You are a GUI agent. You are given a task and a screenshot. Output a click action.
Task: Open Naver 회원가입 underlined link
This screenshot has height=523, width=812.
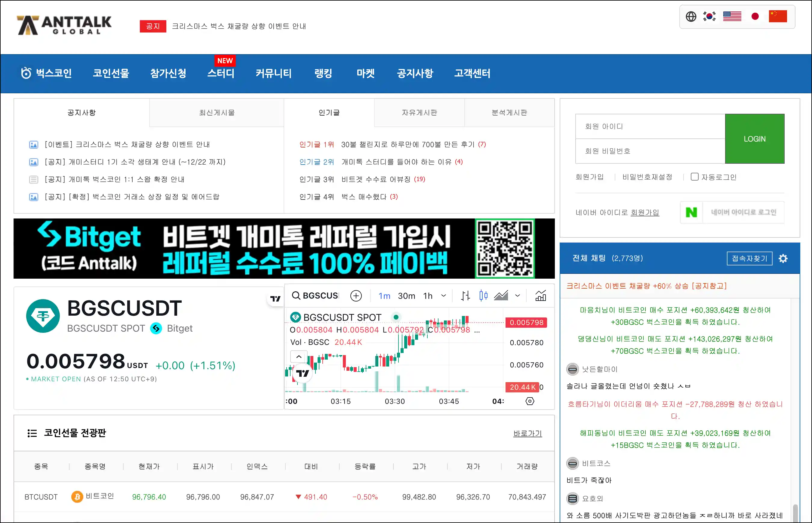(x=645, y=212)
